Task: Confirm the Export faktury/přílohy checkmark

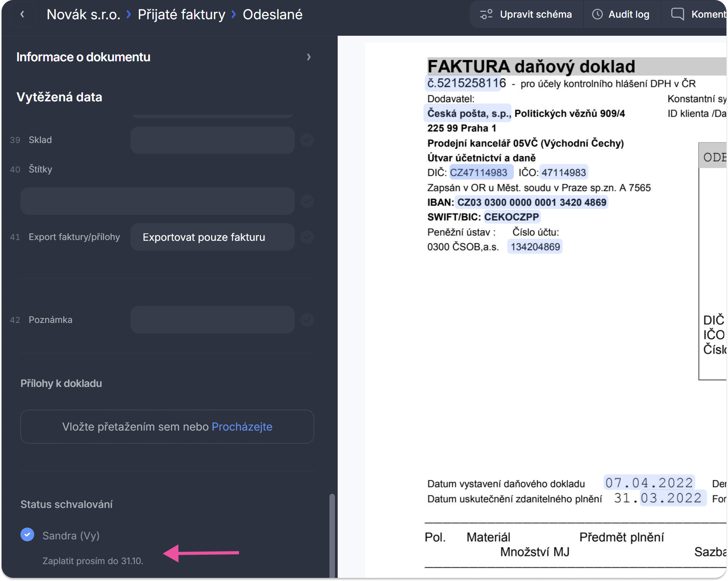Action: [307, 237]
